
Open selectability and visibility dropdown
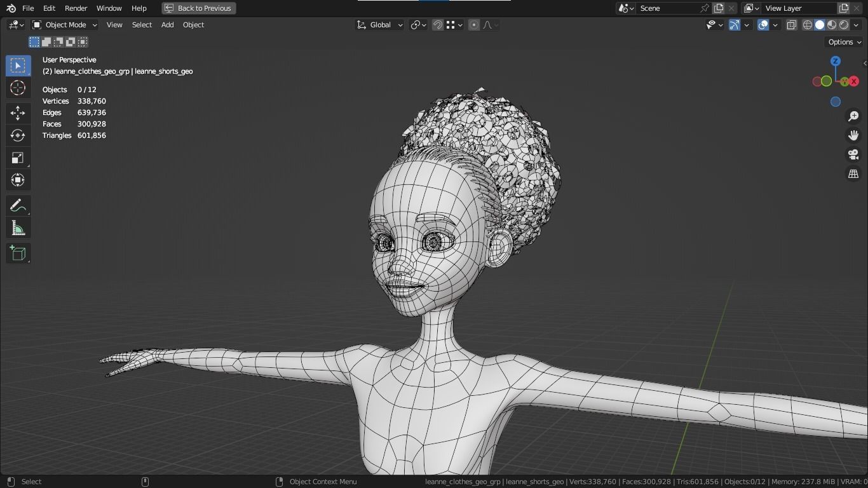pyautogui.click(x=715, y=25)
